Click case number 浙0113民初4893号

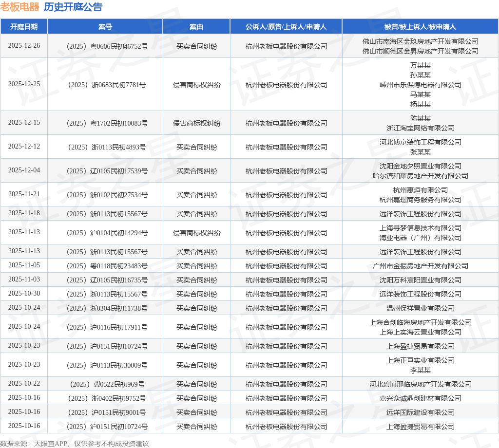(107, 147)
